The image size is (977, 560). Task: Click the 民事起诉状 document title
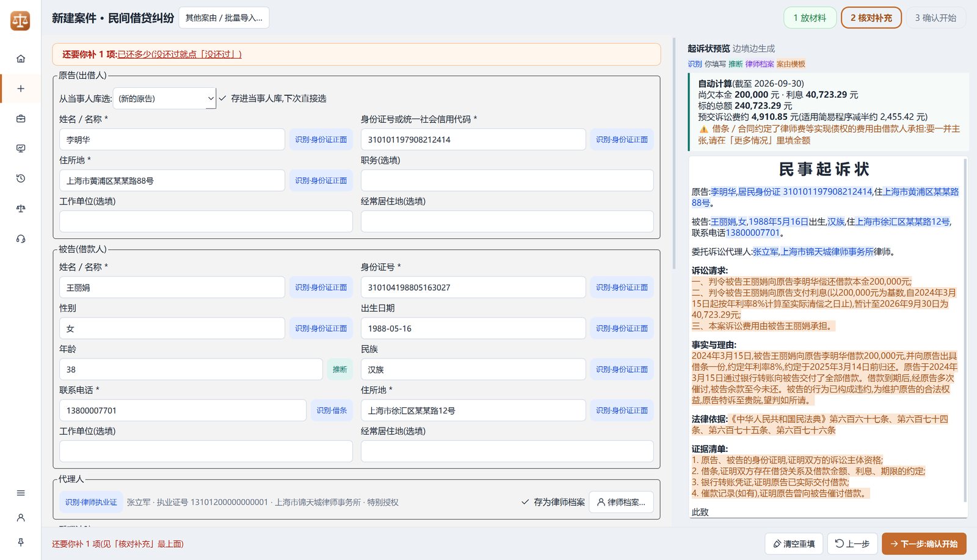tap(824, 169)
